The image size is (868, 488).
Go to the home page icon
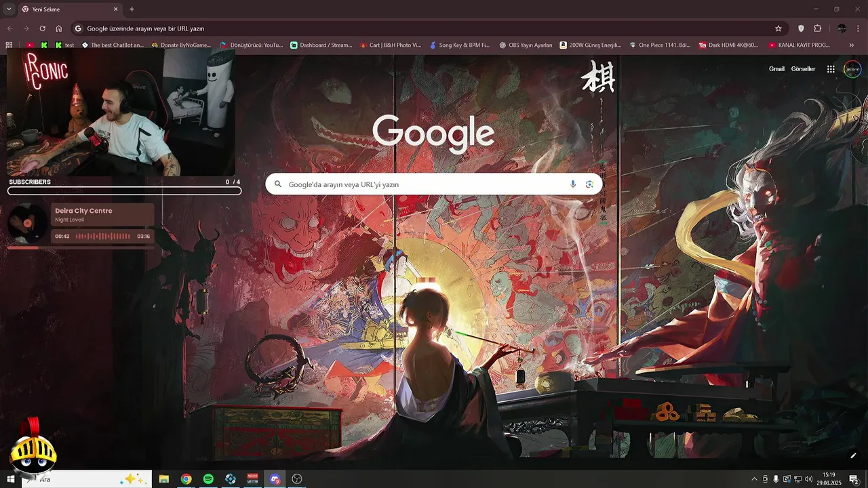click(59, 28)
